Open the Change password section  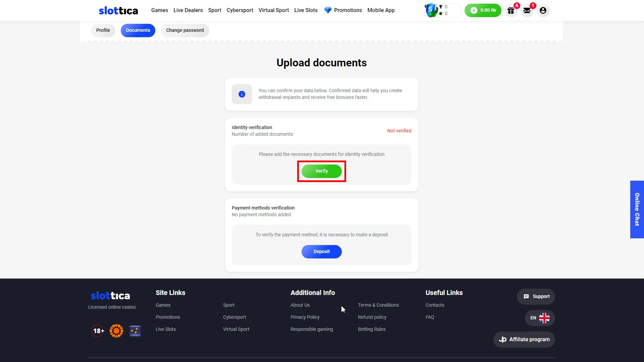tap(185, 30)
